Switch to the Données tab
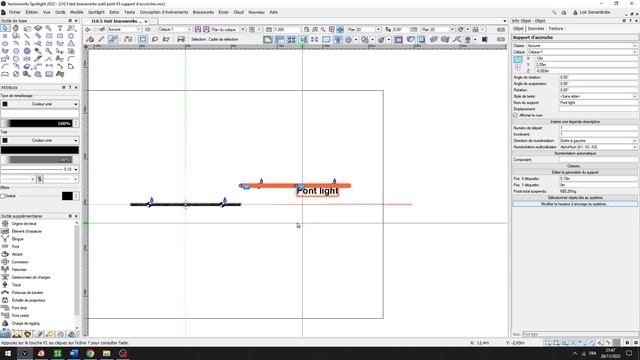This screenshot has height=360, width=640. (x=536, y=29)
